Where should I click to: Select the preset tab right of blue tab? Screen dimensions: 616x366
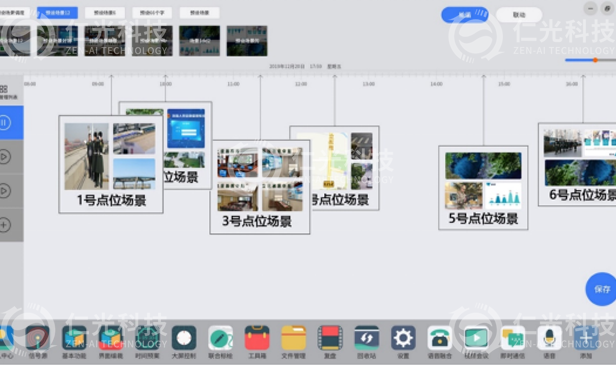[x=105, y=13]
